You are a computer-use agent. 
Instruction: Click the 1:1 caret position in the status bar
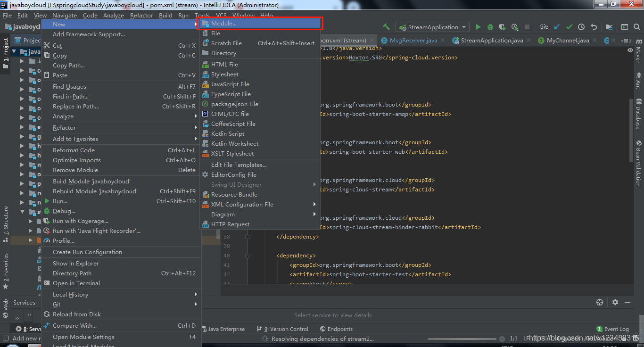pyautogui.click(x=513, y=339)
